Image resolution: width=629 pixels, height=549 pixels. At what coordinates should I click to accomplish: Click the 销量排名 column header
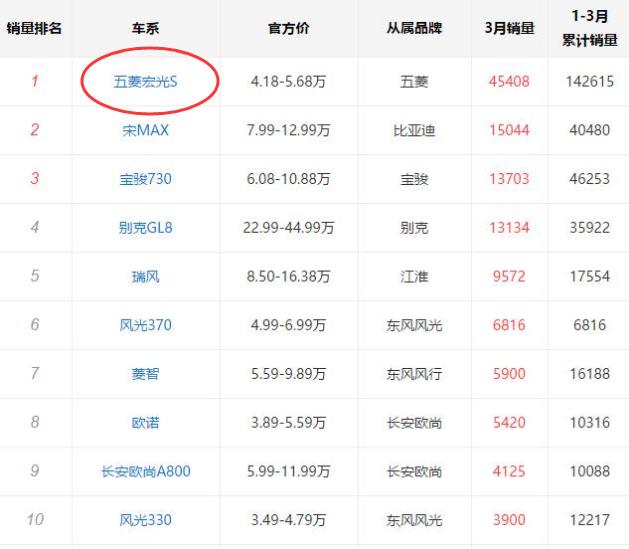pyautogui.click(x=35, y=28)
